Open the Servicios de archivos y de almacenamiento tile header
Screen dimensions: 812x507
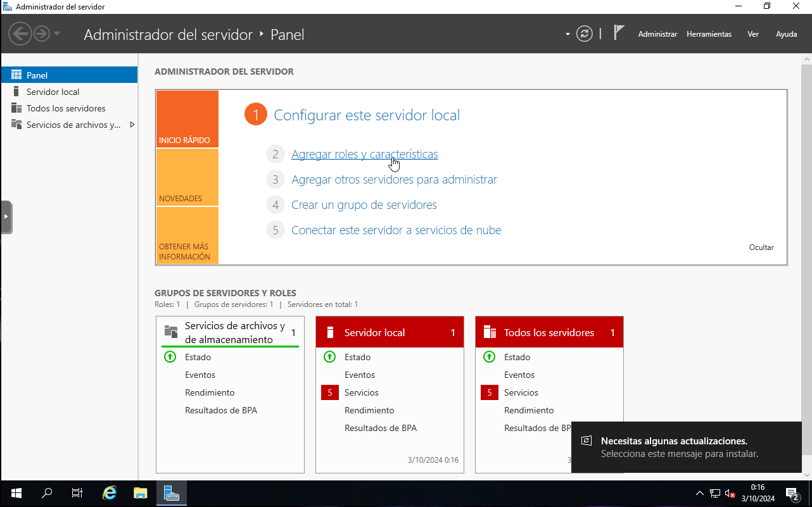click(x=230, y=332)
